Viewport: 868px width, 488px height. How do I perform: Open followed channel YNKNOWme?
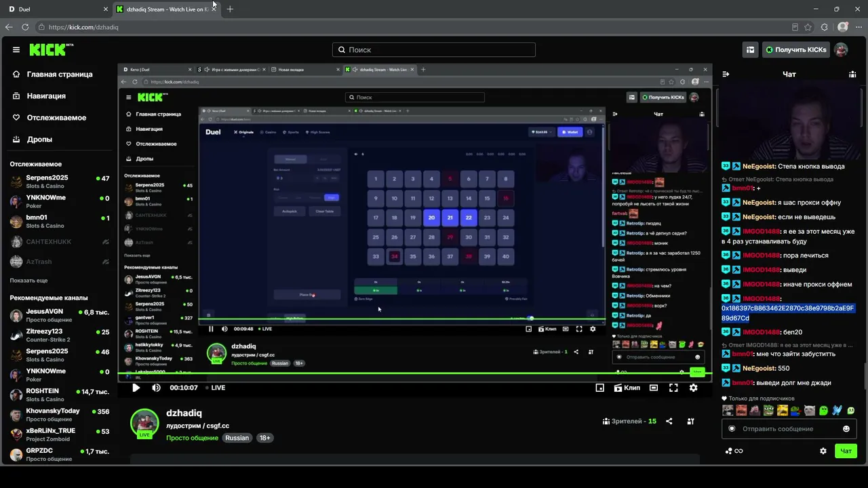click(x=59, y=201)
